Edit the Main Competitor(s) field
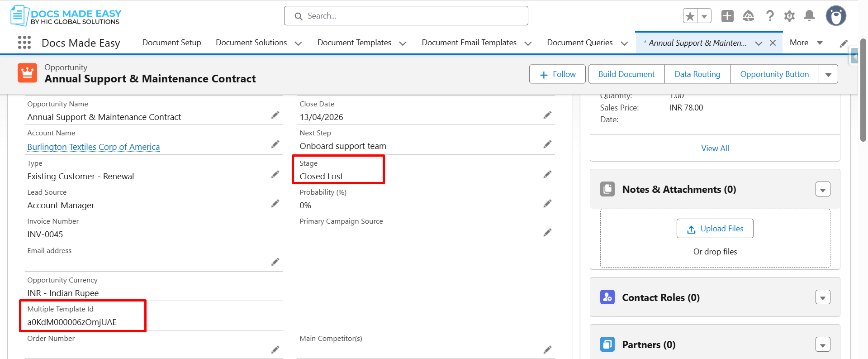The height and width of the screenshot is (359, 868). (x=547, y=349)
